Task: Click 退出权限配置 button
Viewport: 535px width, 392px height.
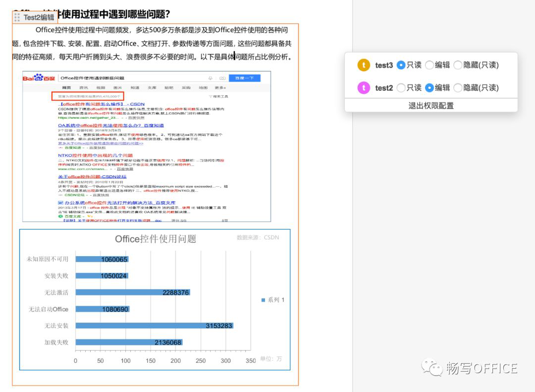Action: coord(431,106)
